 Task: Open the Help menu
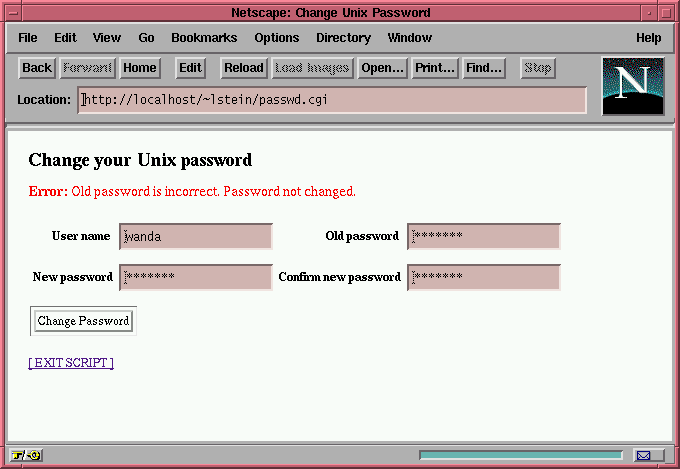(x=648, y=38)
